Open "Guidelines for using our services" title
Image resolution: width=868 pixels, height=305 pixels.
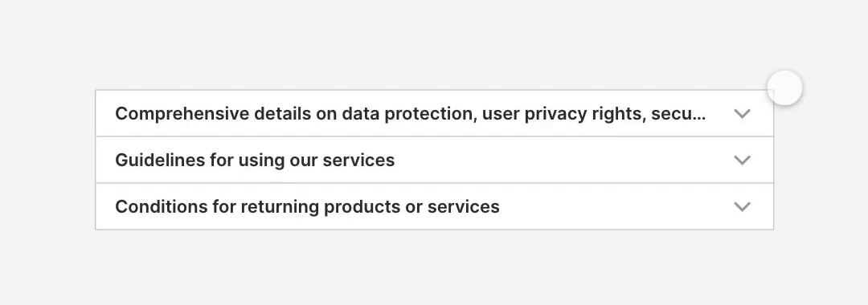click(x=255, y=160)
